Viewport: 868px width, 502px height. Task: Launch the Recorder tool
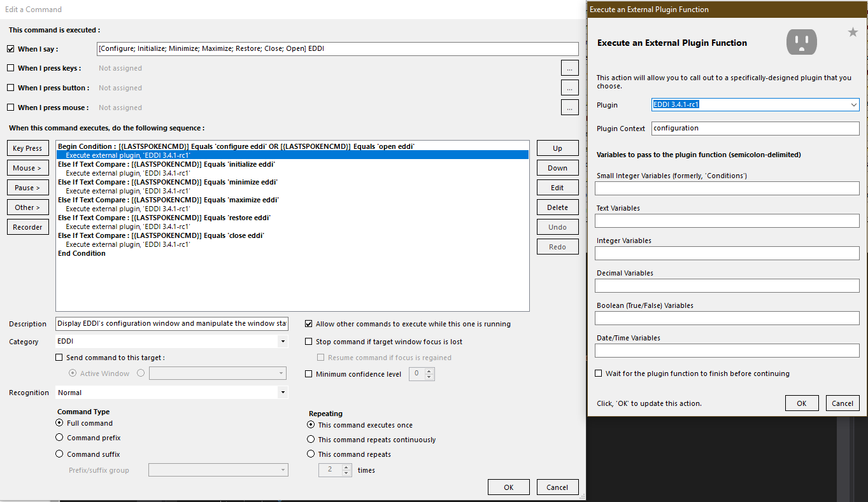coord(27,227)
